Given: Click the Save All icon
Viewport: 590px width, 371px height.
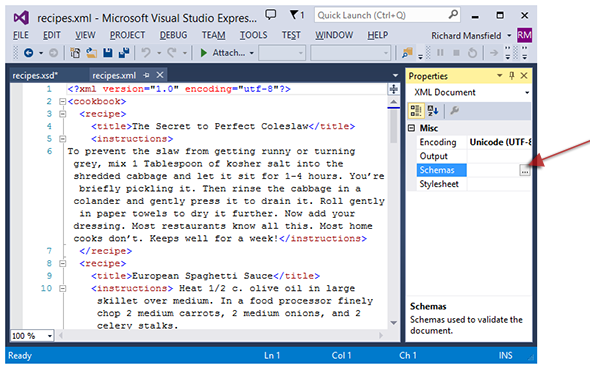Looking at the screenshot, I should pos(124,53).
